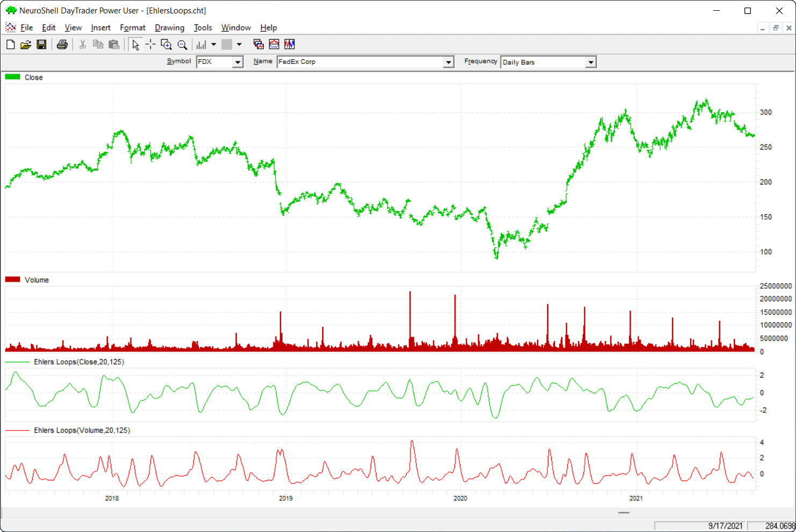This screenshot has height=532, width=796.
Task: Click the red Ehlers Loops Volume legend line
Action: click(17, 430)
